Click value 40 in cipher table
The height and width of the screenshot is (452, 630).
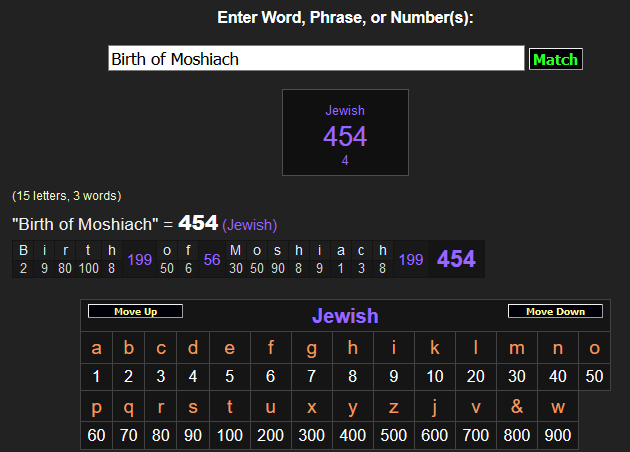coord(558,376)
